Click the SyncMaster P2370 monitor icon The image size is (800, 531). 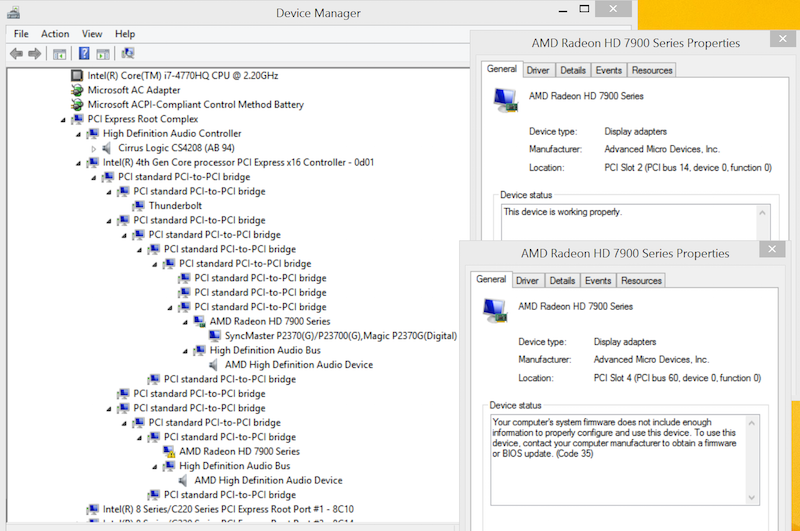215,336
